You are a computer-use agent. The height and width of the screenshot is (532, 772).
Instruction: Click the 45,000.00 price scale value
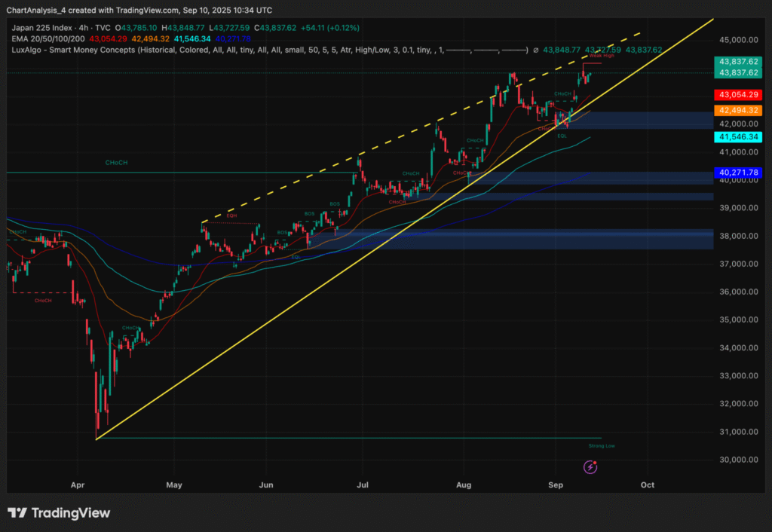pyautogui.click(x=738, y=40)
